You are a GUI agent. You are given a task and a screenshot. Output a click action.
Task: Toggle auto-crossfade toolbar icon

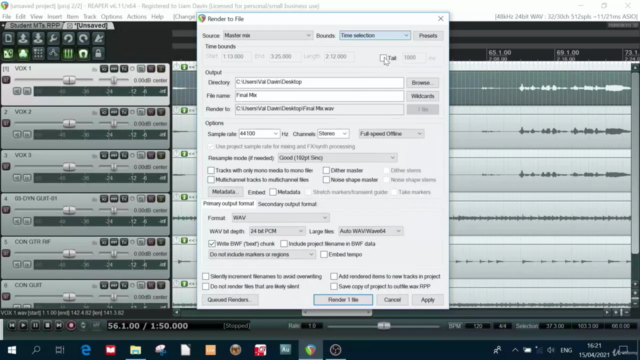[x=8, y=53]
